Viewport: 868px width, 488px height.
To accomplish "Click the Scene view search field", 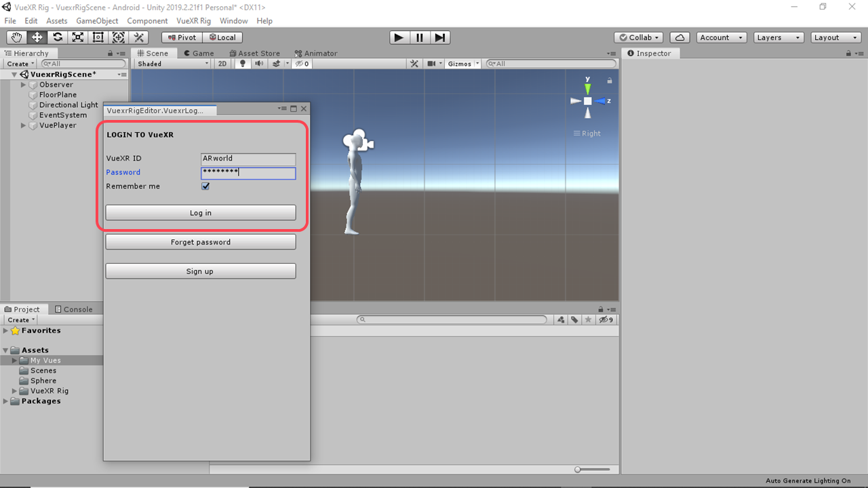I will pyautogui.click(x=552, y=64).
